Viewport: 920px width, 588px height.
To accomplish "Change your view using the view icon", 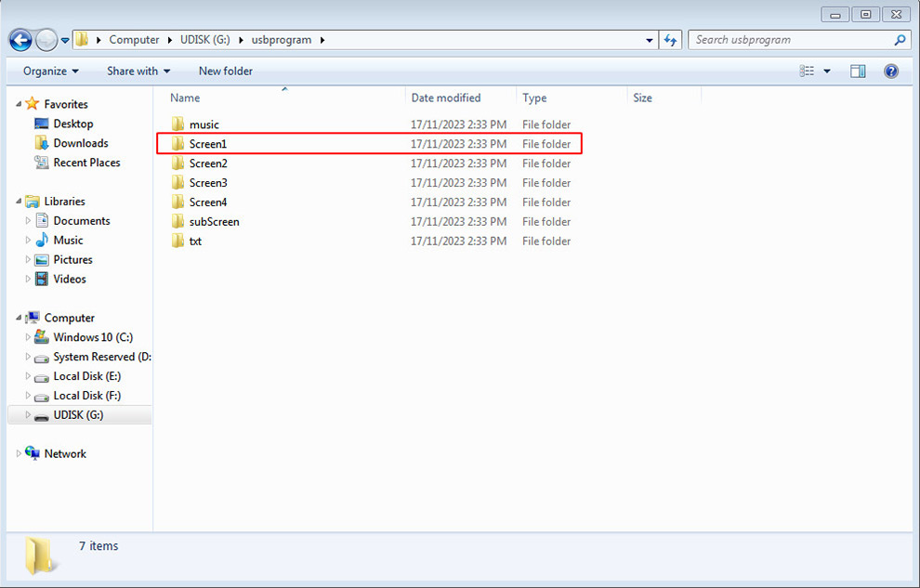I will pyautogui.click(x=807, y=71).
